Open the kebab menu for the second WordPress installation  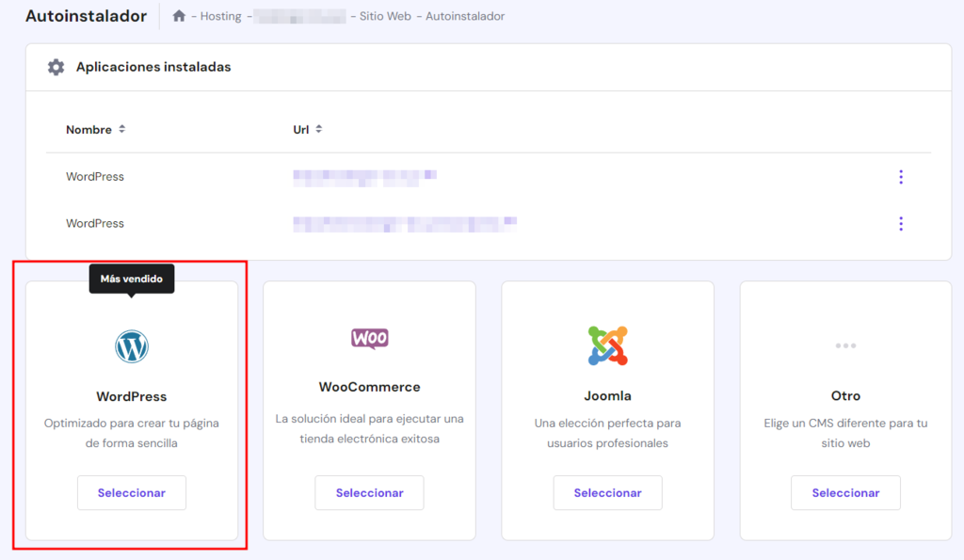tap(901, 223)
